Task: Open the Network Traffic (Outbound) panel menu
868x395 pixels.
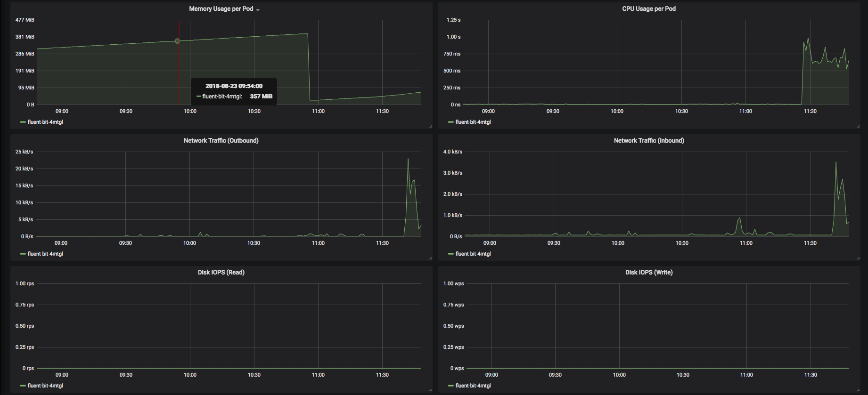Action: pos(221,140)
